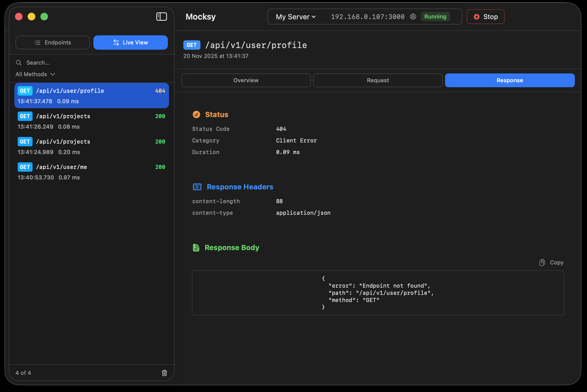Click the Running status badge
Viewport: 587px width, 392px height.
coord(435,17)
